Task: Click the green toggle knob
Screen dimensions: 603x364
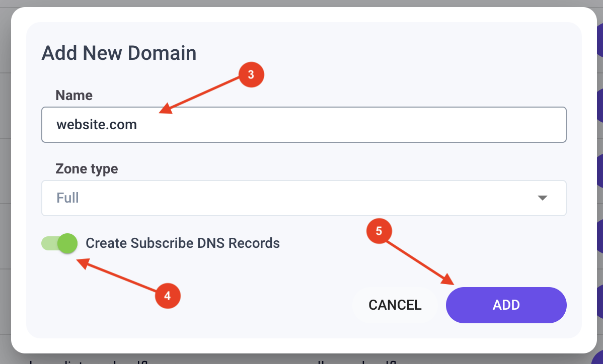Action: 67,243
